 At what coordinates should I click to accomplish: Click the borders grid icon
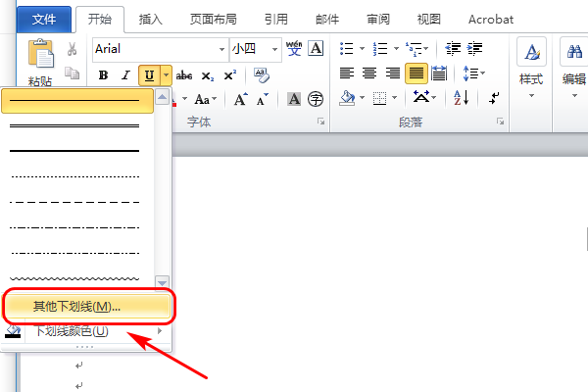coord(379,99)
